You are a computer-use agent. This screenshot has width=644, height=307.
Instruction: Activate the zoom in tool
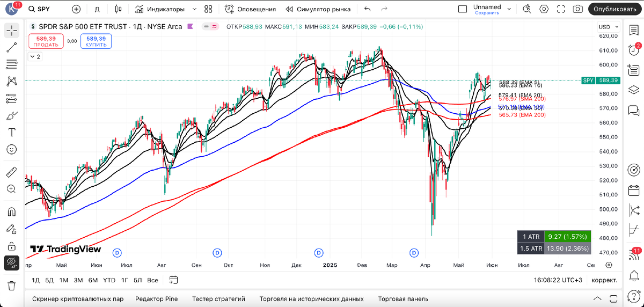point(11,189)
